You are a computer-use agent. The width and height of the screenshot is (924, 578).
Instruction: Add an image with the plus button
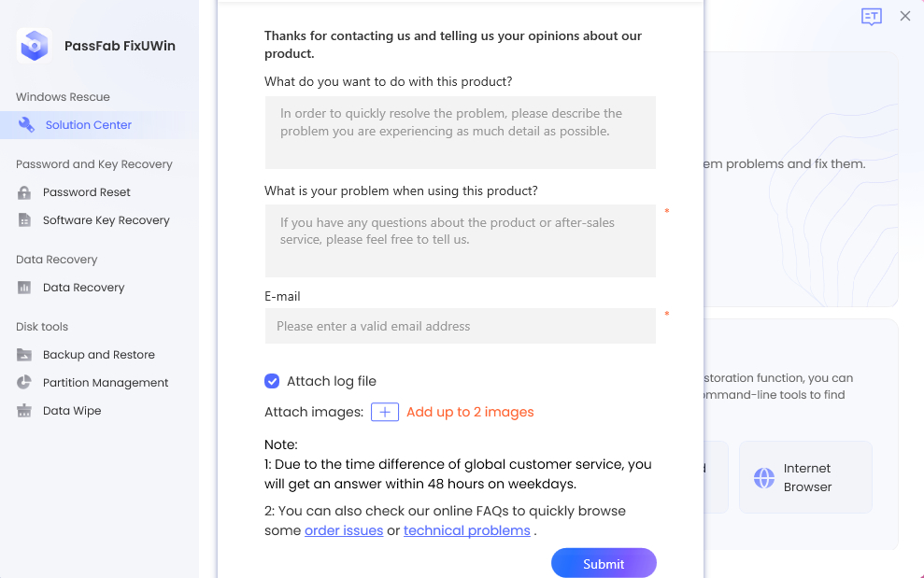pos(385,413)
